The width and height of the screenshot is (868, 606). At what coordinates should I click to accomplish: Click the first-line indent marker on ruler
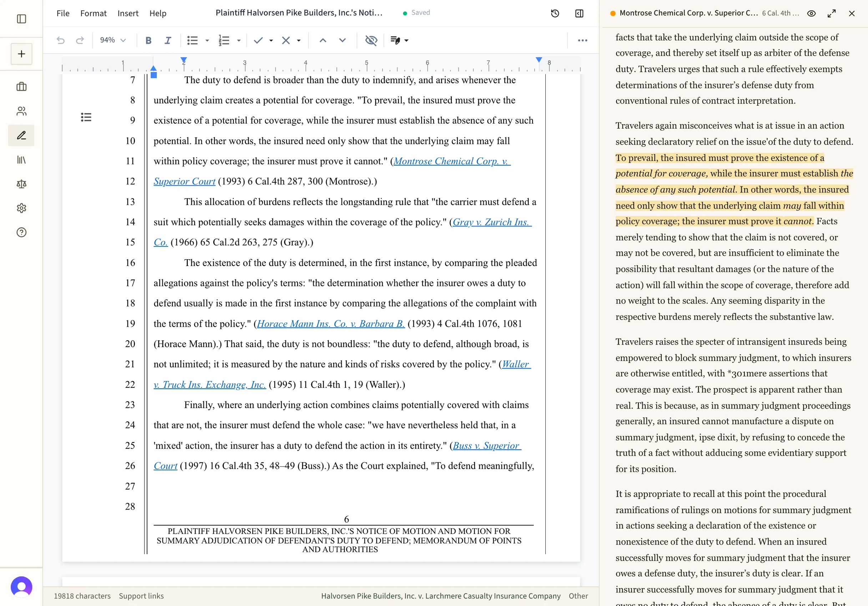tap(184, 60)
